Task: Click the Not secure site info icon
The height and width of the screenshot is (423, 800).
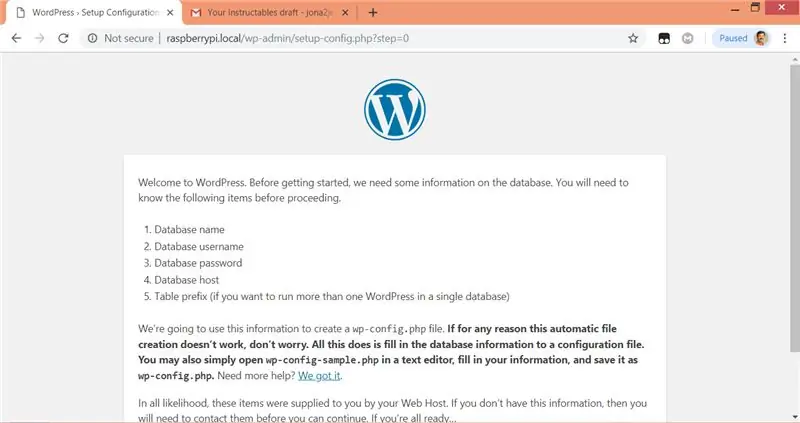Action: pyautogui.click(x=92, y=38)
